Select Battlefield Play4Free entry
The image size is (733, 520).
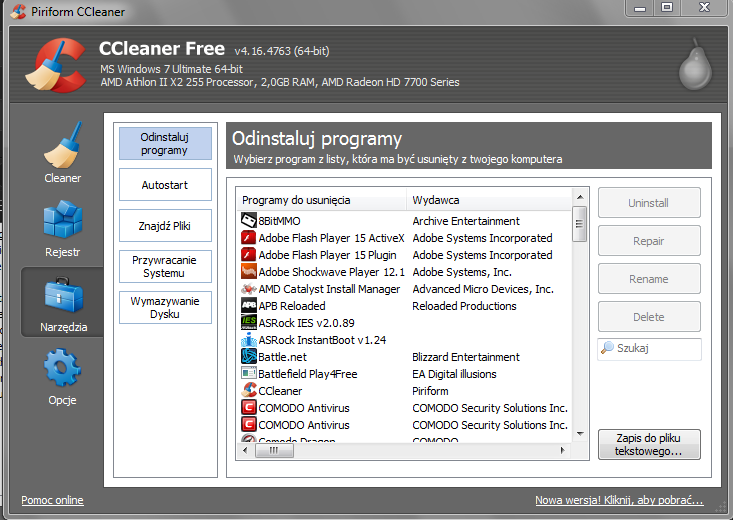pos(308,374)
